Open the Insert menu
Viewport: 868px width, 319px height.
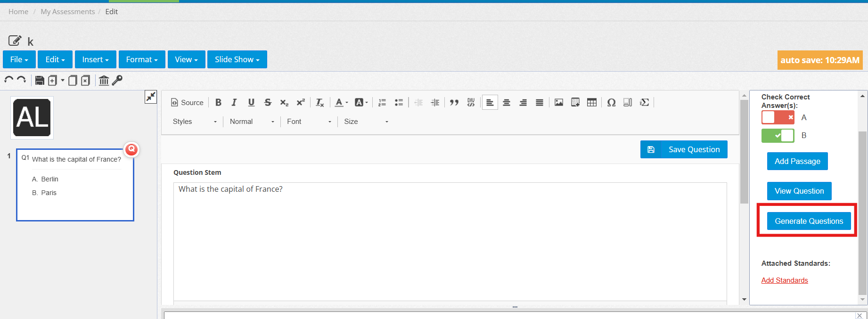(95, 59)
